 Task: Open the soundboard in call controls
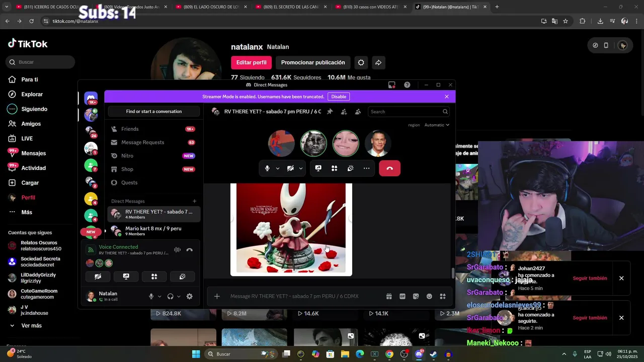pyautogui.click(x=350, y=168)
